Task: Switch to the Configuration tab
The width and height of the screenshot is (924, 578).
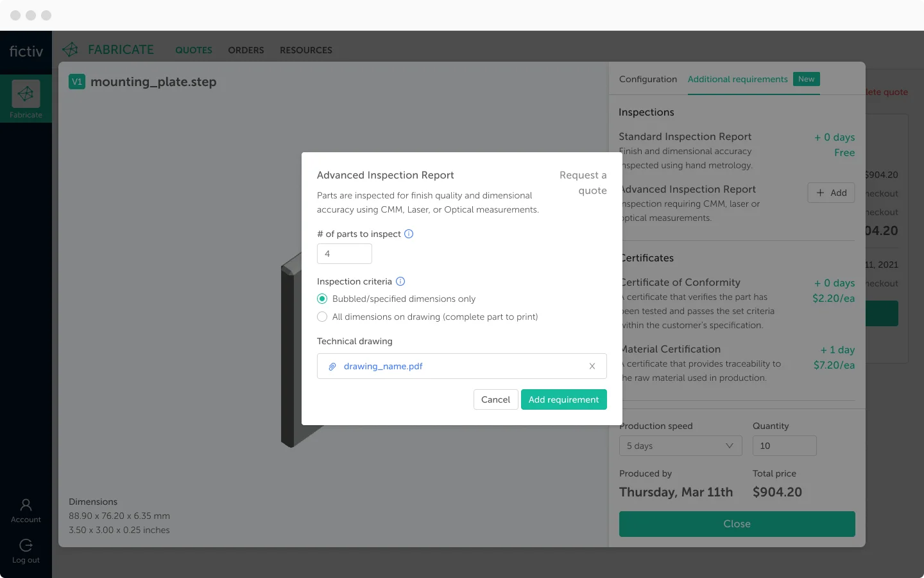Action: point(648,79)
